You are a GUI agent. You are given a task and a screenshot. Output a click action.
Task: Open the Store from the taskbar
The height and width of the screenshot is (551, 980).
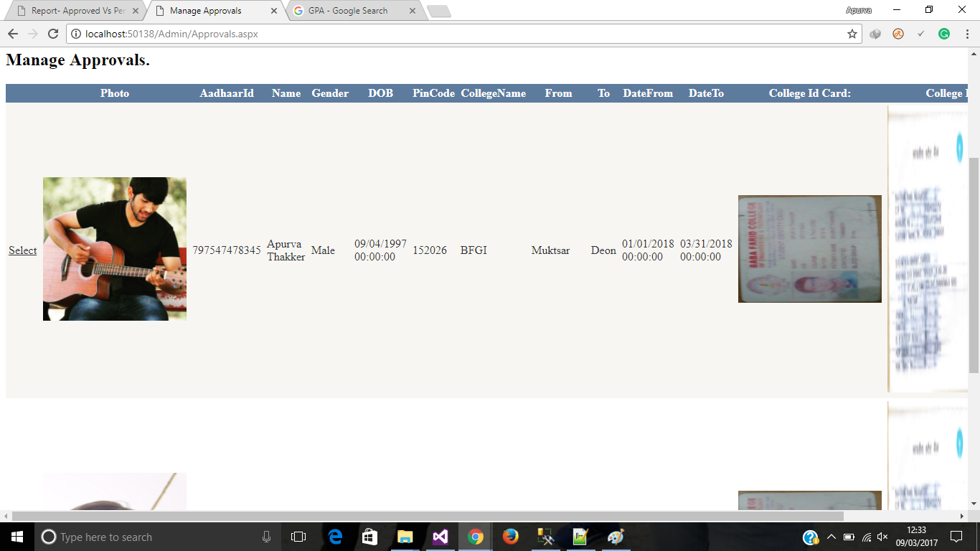[x=370, y=537]
